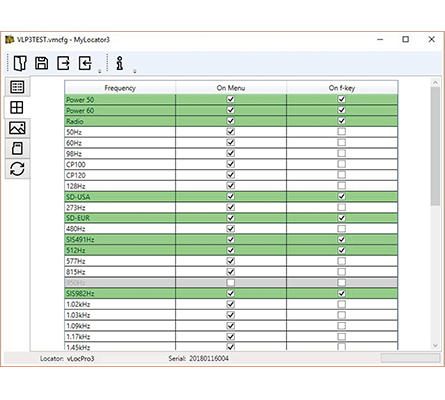Click the Frequency column header
Viewport: 445px width, 400px height.
[120, 88]
